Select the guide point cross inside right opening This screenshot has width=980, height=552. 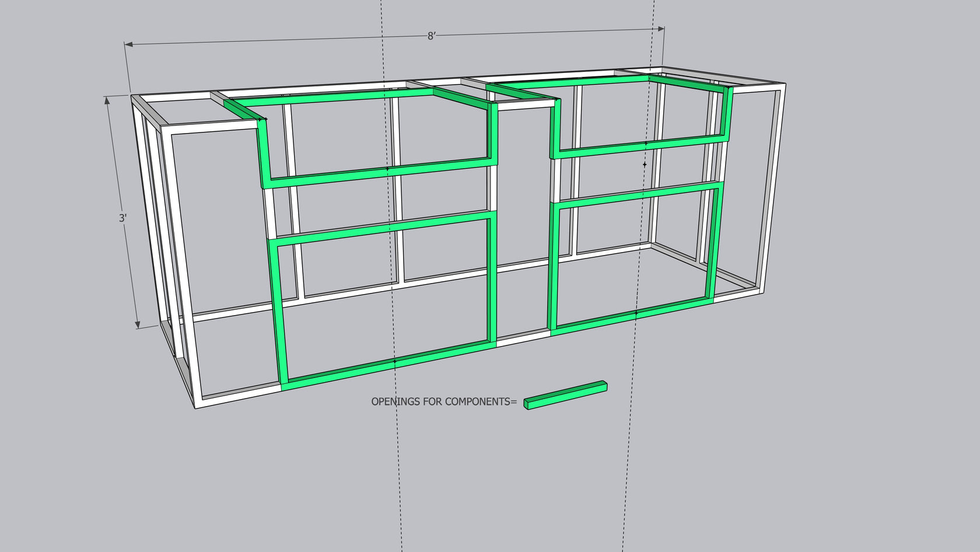(x=645, y=165)
